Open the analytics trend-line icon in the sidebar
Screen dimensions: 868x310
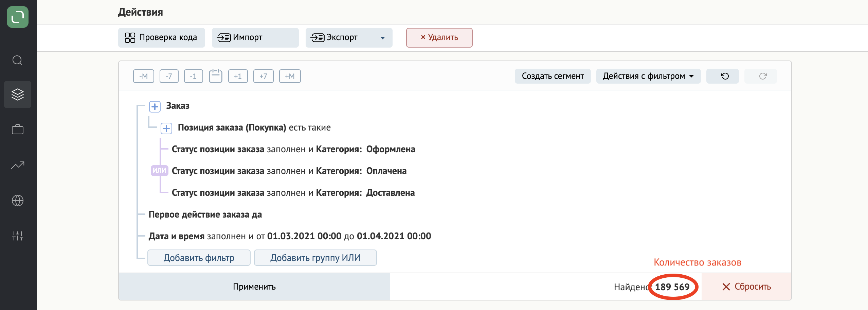click(x=18, y=165)
